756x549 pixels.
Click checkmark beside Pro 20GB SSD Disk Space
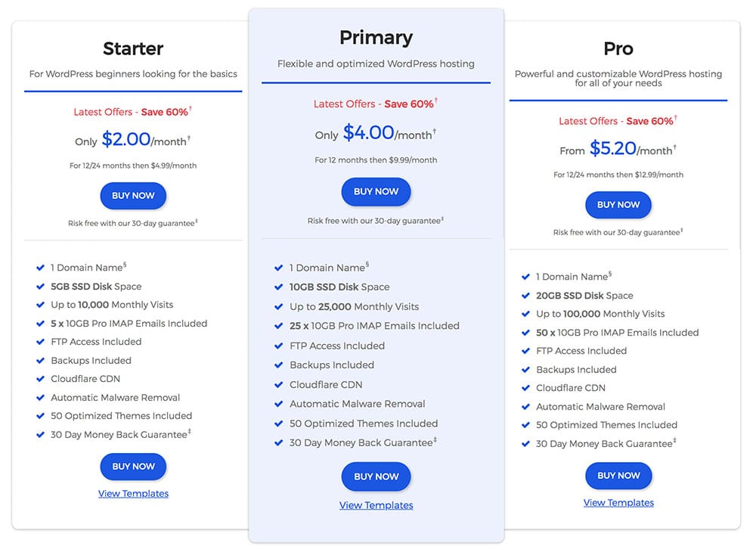coord(525,296)
